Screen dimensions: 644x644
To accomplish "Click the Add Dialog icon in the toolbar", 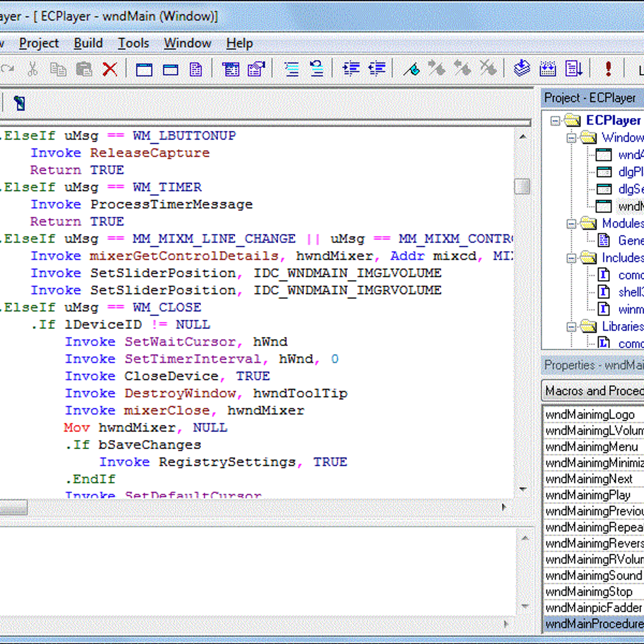I will [170, 70].
